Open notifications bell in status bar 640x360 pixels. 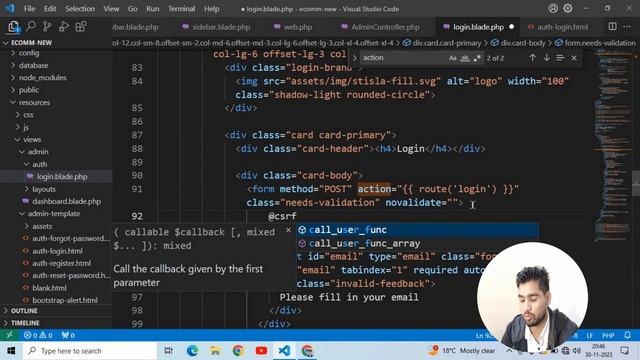pos(627,335)
